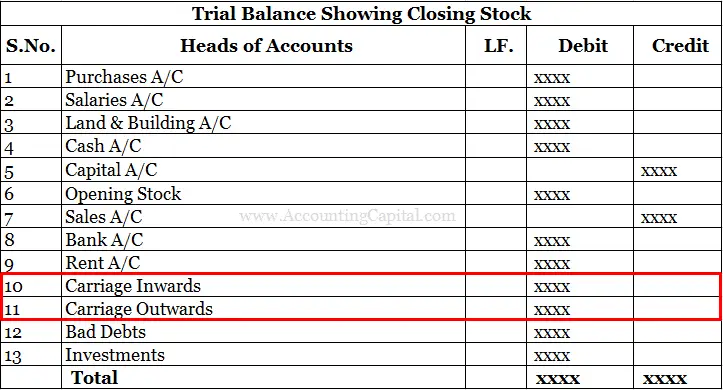Click the Purchases A/C row label
The image size is (723, 390).
(x=124, y=77)
